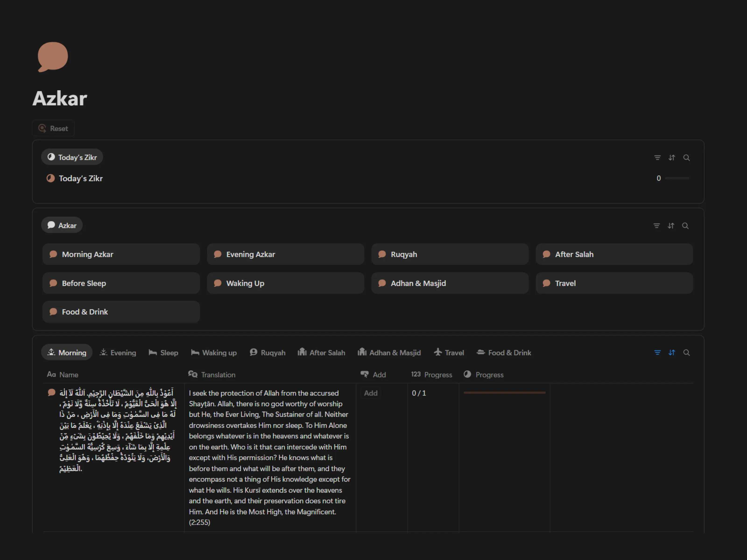Click the Translation column header
Viewport: 747px width, 560px height.
click(218, 375)
